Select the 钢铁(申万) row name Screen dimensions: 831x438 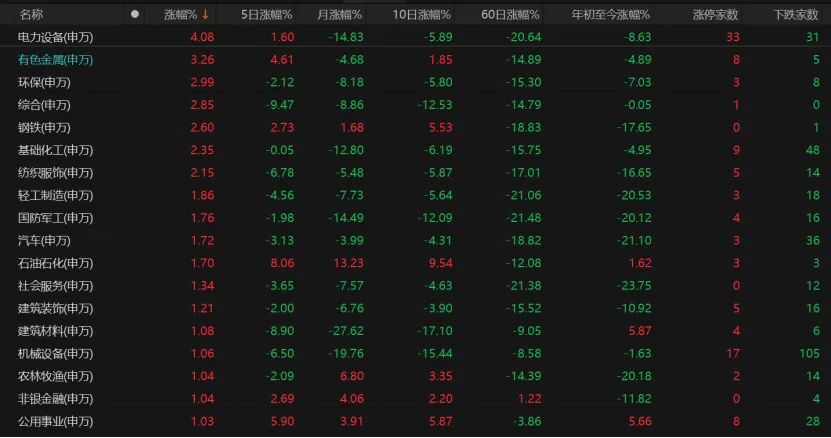(x=44, y=127)
